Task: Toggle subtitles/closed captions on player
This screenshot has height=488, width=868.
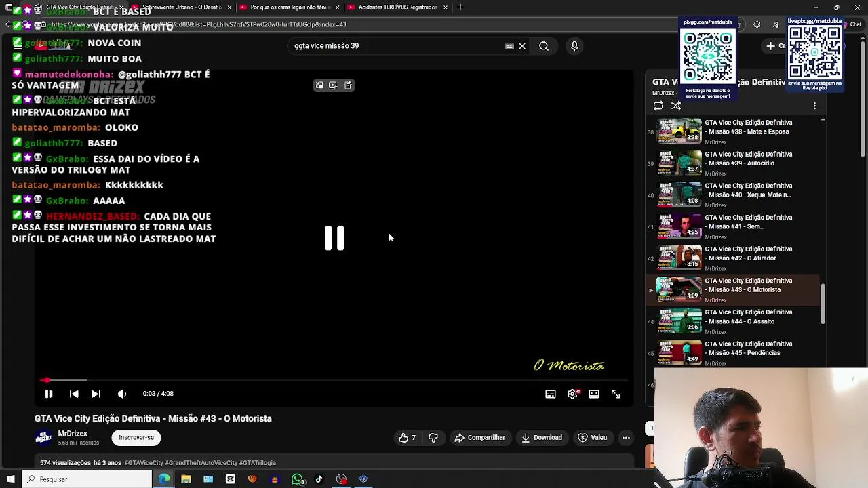Action: click(x=551, y=394)
